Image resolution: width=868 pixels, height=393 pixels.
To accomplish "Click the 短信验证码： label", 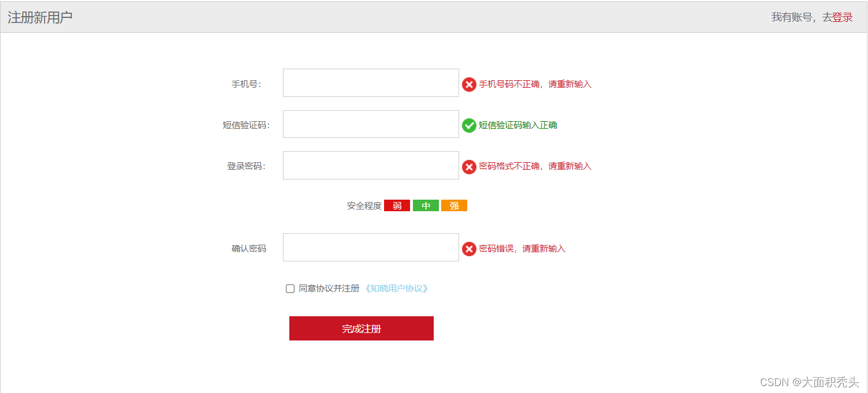I will [x=247, y=125].
